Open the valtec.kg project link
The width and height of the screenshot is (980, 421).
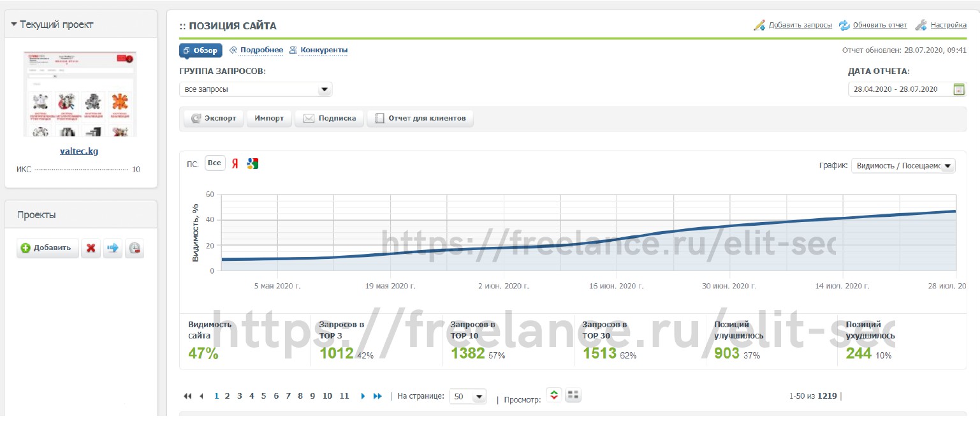pos(79,151)
